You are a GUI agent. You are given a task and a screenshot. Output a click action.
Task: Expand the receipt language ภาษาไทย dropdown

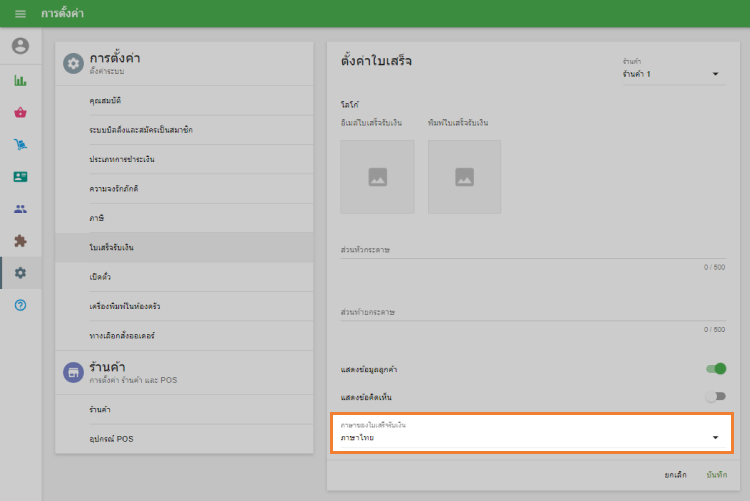point(530,437)
